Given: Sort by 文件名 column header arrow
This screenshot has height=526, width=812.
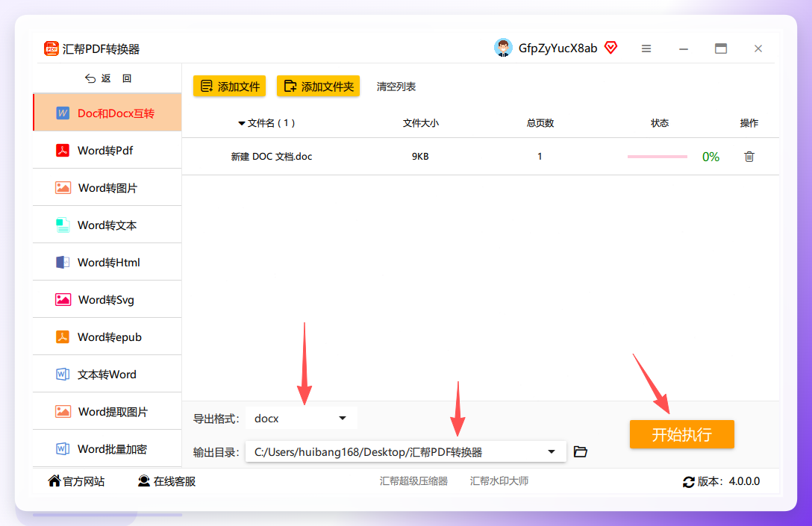Looking at the screenshot, I should [241, 123].
